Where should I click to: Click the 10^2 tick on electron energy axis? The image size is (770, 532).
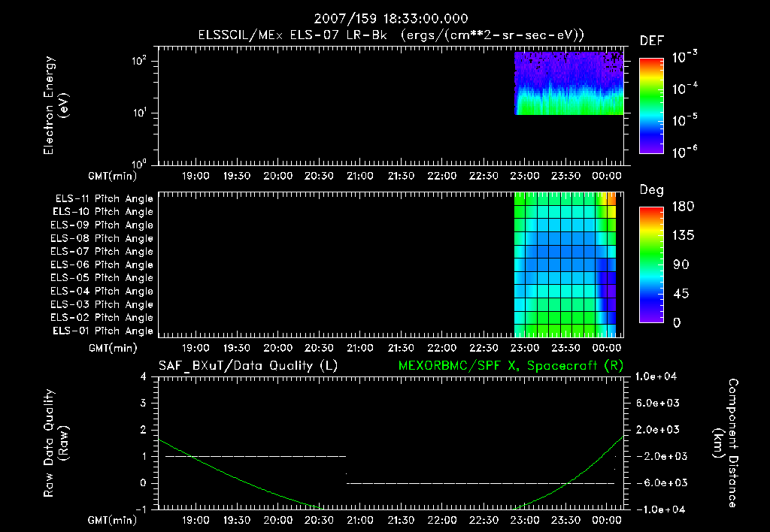tap(139, 61)
